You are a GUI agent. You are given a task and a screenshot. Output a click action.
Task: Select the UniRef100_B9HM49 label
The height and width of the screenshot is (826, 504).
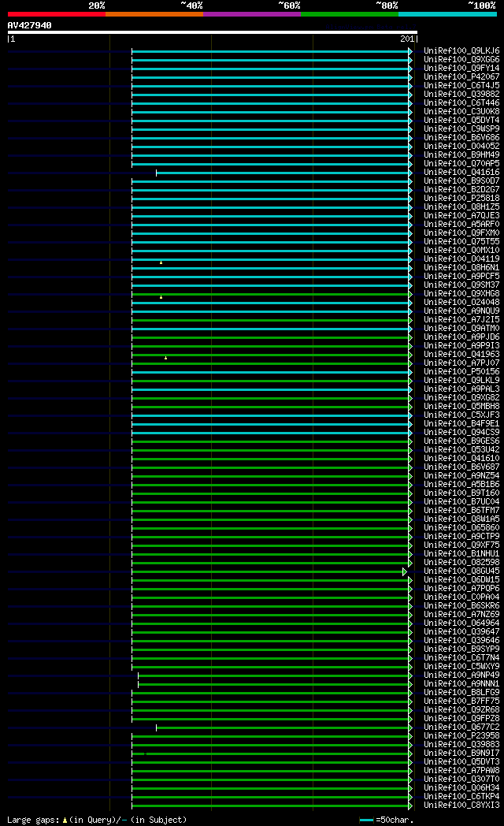[x=461, y=154]
